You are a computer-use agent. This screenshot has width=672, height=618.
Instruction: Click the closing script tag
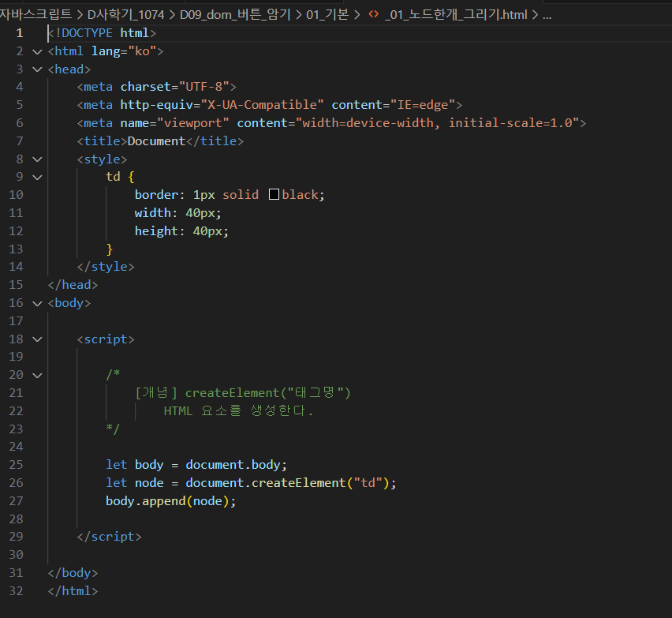pos(110,537)
